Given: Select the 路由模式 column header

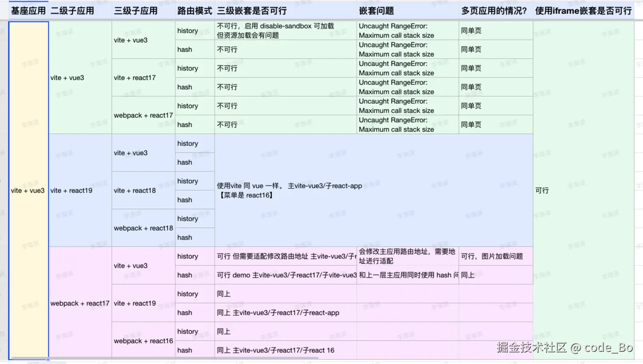Looking at the screenshot, I should click(195, 11).
